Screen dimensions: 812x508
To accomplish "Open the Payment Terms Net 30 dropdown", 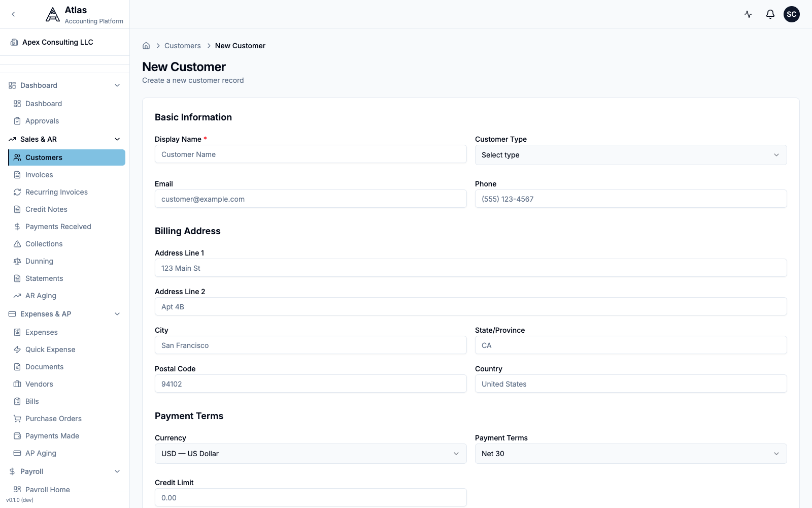I will (x=631, y=454).
